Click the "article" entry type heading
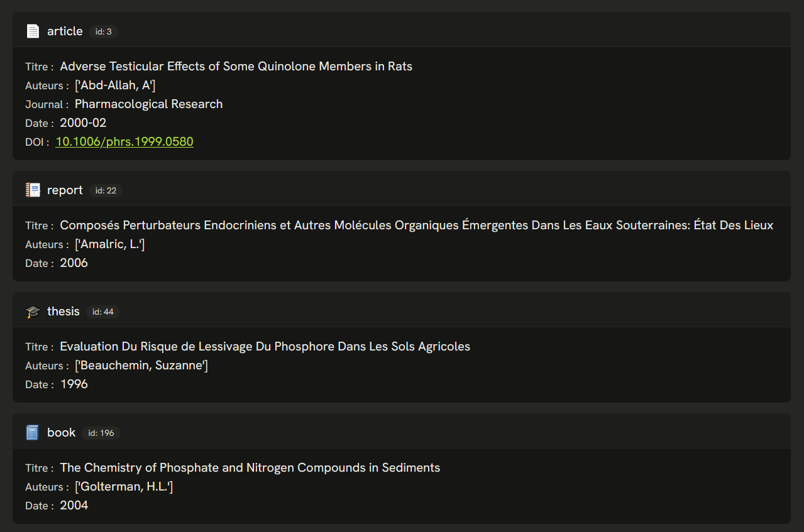Viewport: 804px width, 532px height. click(x=65, y=31)
